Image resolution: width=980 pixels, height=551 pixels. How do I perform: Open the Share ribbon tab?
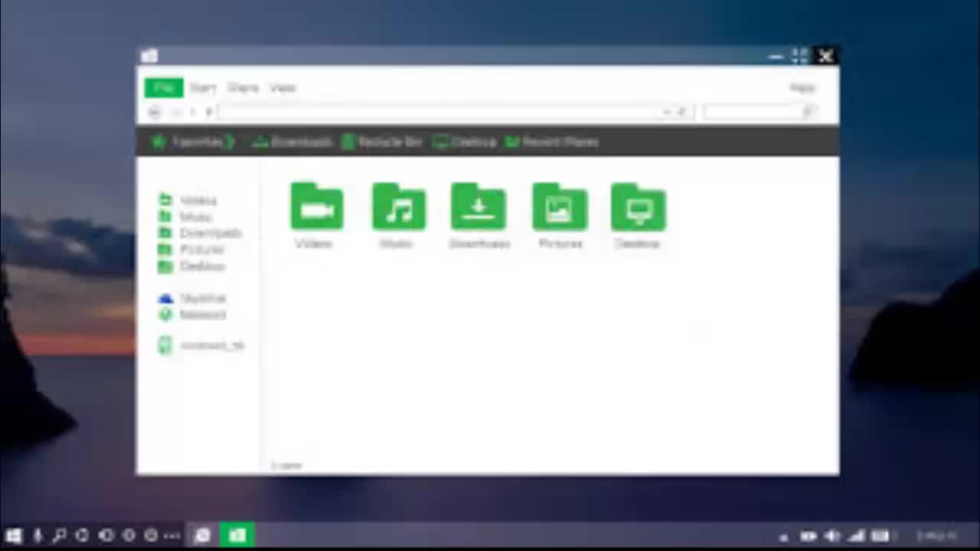coord(243,88)
